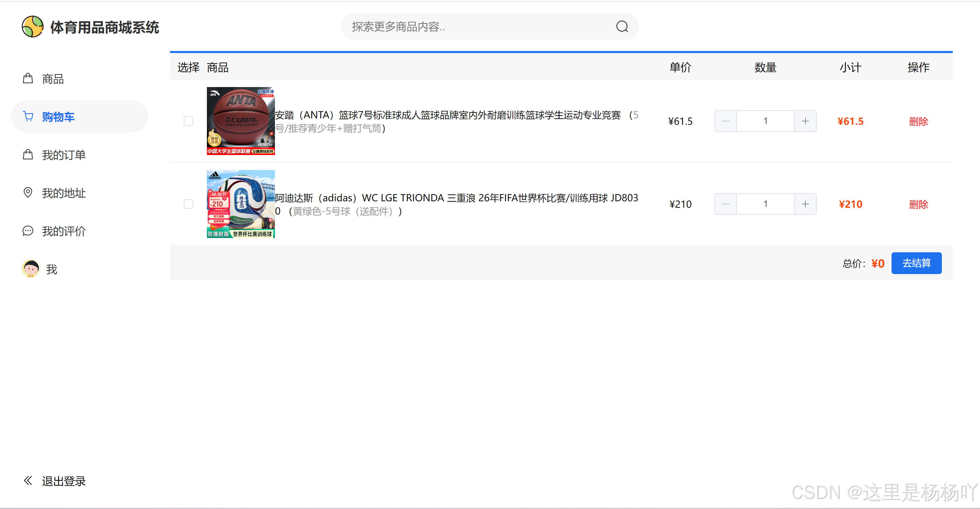Click the chat bubble icon beside 我的评价
The image size is (980, 509).
coord(28,231)
